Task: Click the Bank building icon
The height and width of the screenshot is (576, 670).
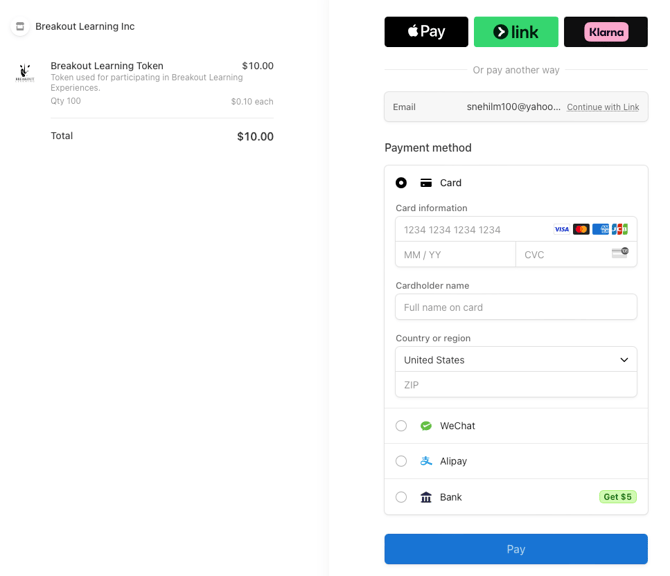Action: click(x=426, y=497)
